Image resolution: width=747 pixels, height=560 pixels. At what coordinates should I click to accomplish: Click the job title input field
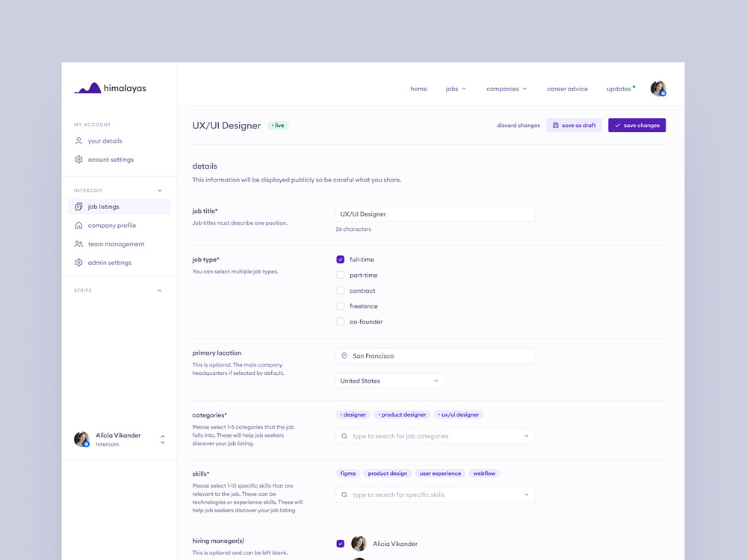tap(435, 213)
